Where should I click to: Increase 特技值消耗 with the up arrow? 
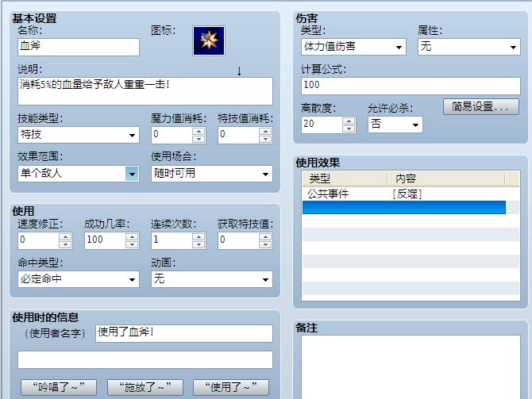tap(265, 131)
